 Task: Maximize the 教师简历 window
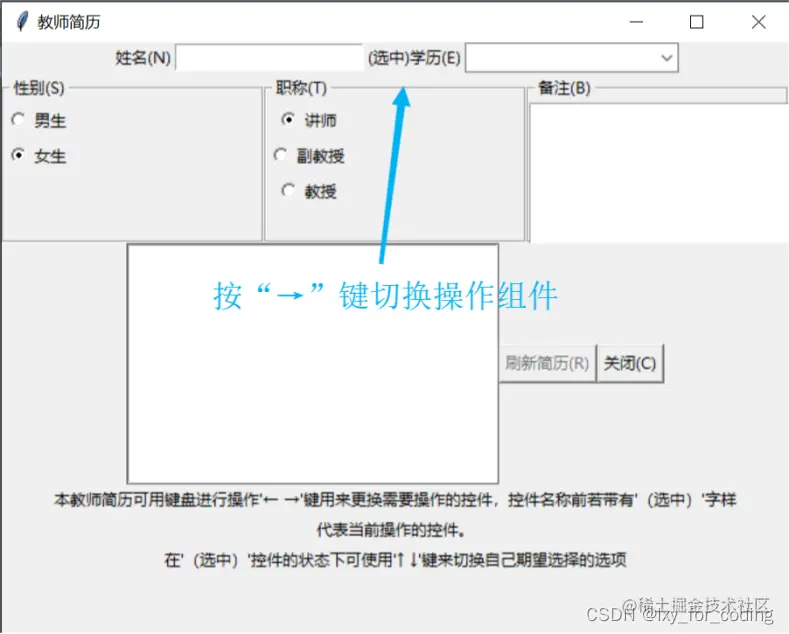tap(696, 22)
